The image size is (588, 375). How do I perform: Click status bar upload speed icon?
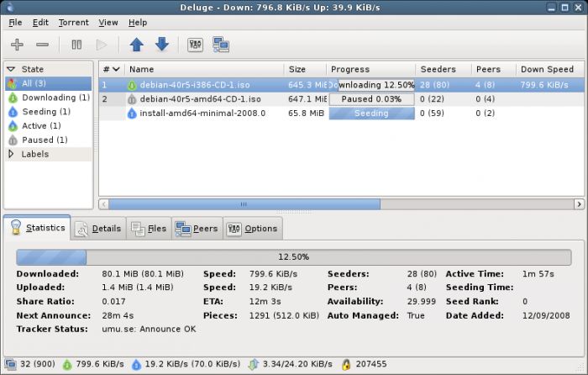[x=136, y=364]
